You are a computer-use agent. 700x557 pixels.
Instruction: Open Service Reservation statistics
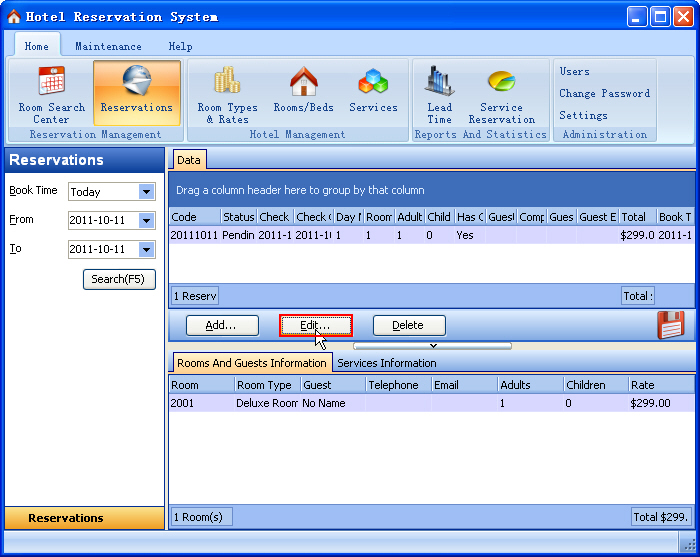click(x=501, y=94)
